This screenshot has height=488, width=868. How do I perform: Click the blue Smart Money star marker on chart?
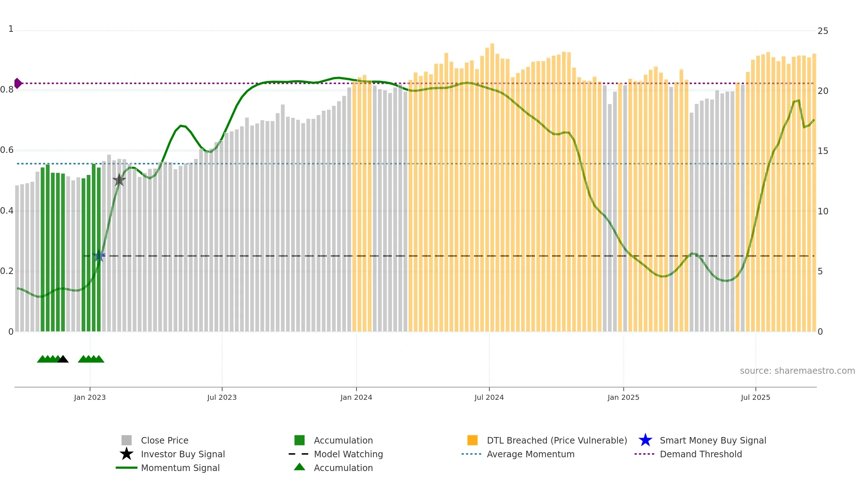click(x=99, y=256)
